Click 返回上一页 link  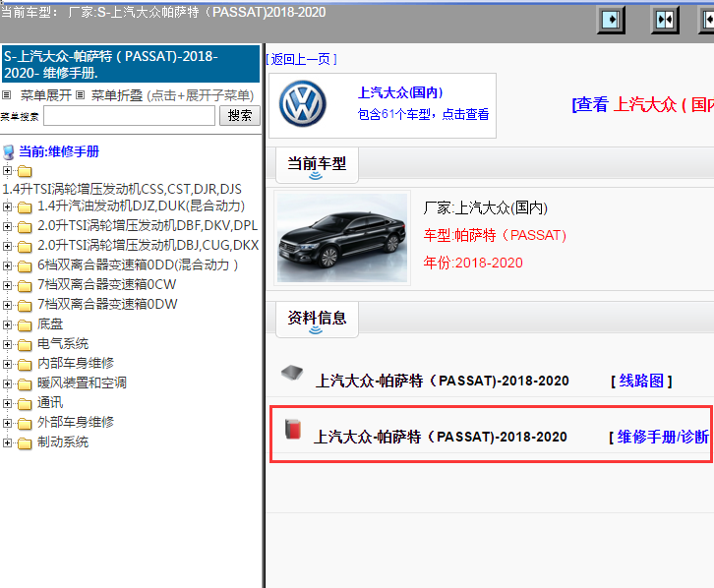(301, 59)
